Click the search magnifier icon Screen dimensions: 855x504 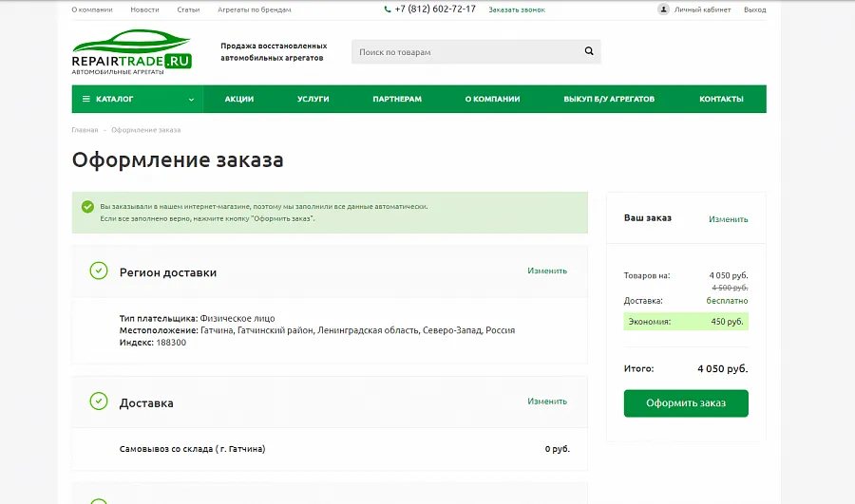589,51
